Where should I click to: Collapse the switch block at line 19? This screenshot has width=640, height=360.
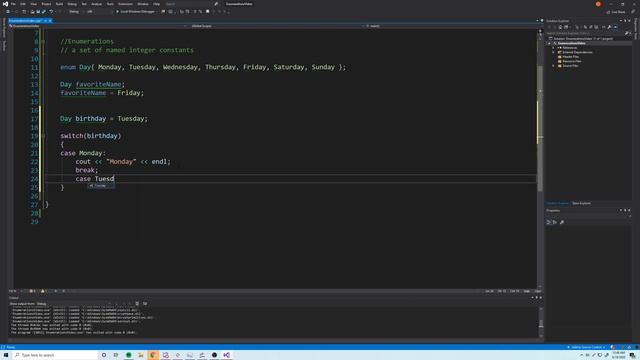click(x=43, y=136)
